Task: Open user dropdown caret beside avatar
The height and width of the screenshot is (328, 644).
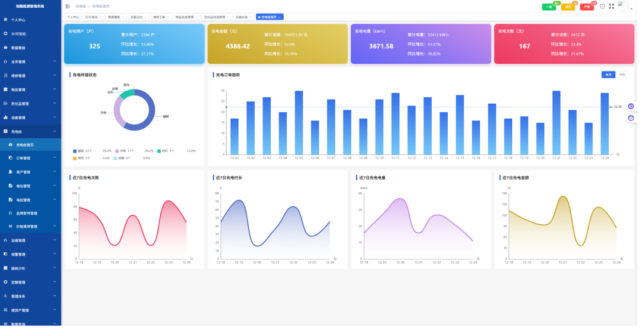Action: (x=631, y=8)
